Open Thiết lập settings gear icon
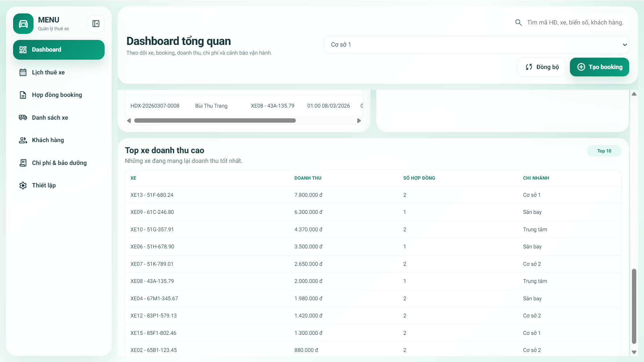This screenshot has height=362, width=644. point(23,185)
